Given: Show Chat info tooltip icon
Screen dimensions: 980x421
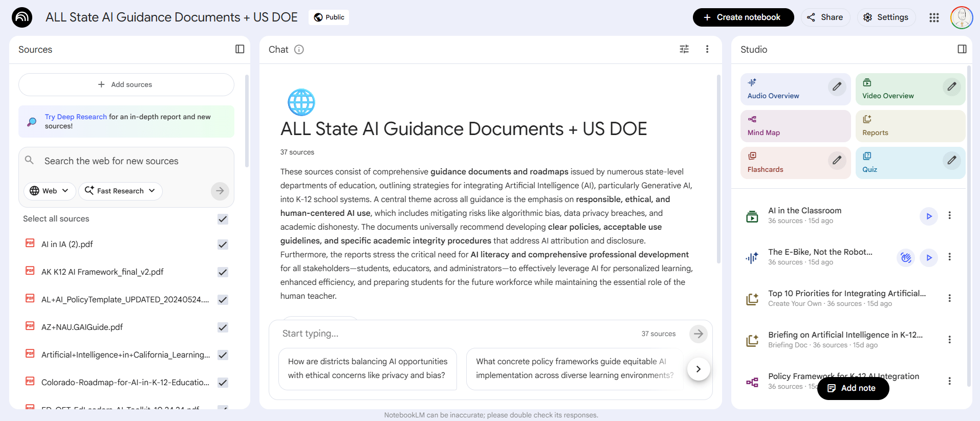Looking at the screenshot, I should tap(299, 50).
